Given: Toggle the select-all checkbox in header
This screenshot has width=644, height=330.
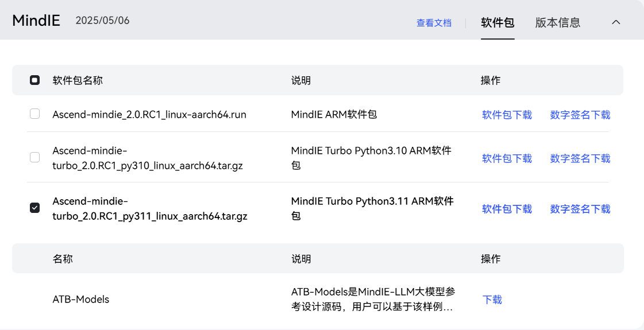Looking at the screenshot, I should tap(35, 80).
